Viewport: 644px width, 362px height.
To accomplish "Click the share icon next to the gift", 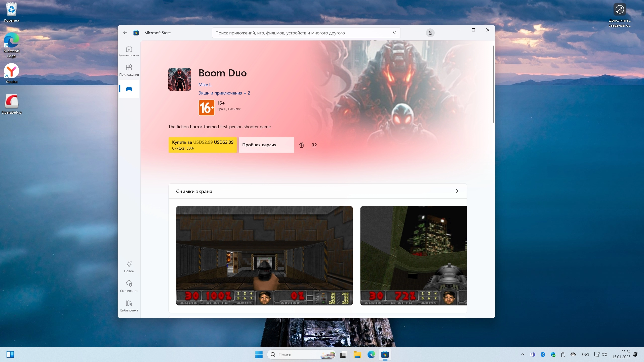I will click(314, 145).
